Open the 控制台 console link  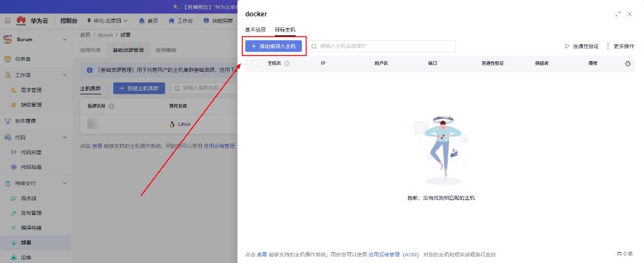[x=69, y=21]
